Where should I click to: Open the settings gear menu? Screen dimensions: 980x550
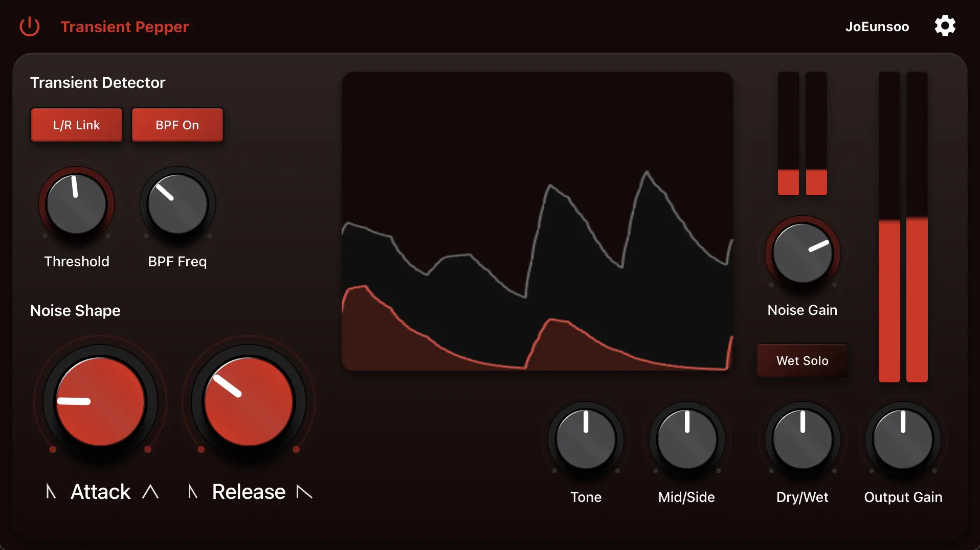tap(945, 26)
